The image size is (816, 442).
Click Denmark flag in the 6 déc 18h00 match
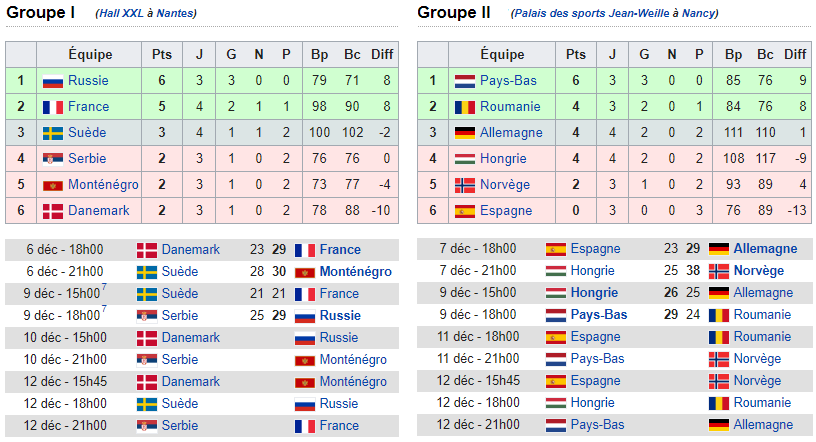point(147,250)
